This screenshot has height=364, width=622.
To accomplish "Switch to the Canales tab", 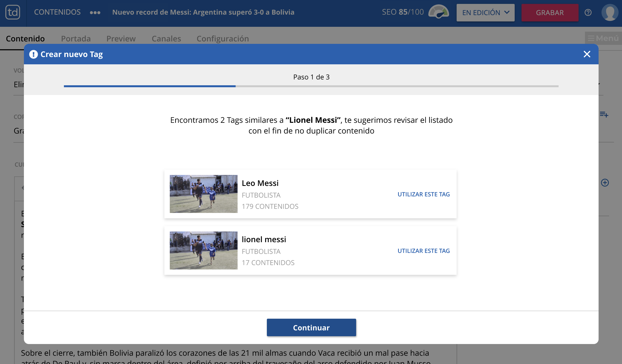I will point(166,38).
